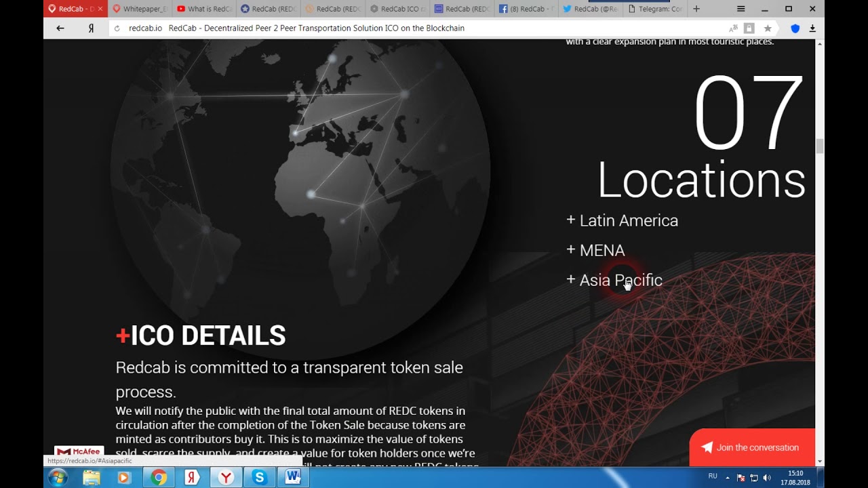Switch to the Whitepaper tab
This screenshot has height=488, width=868.
click(139, 9)
